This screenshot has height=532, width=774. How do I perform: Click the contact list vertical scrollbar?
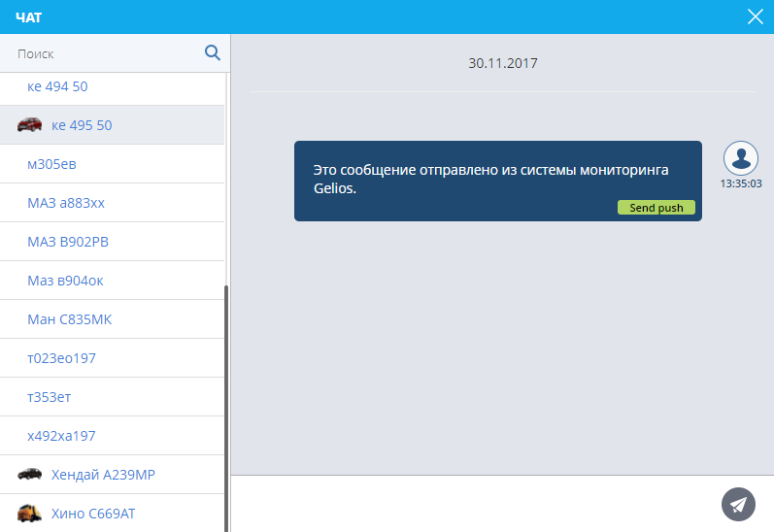coord(227,408)
